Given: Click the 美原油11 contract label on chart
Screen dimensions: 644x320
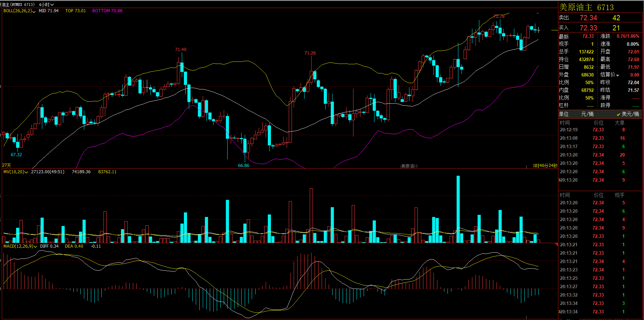Looking at the screenshot, I should click(x=409, y=166).
